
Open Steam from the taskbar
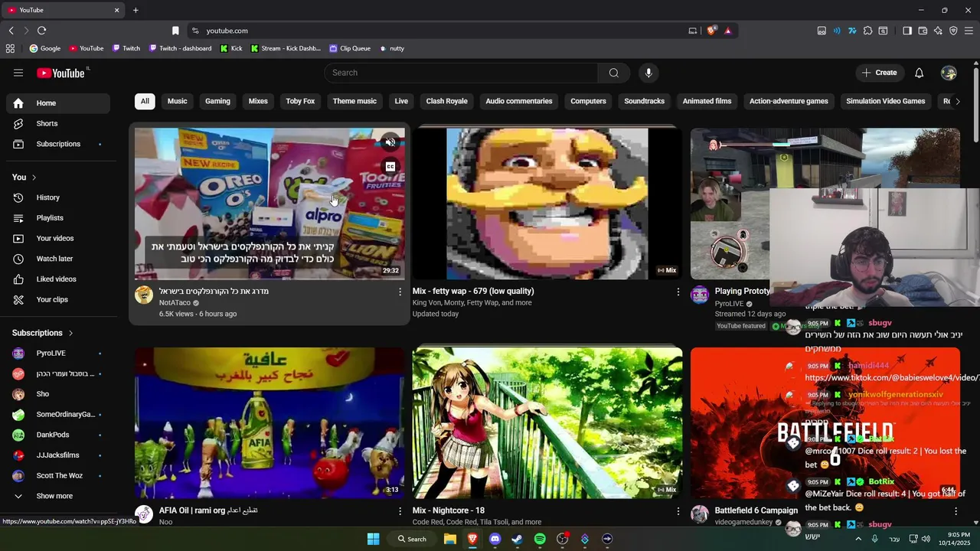click(517, 539)
